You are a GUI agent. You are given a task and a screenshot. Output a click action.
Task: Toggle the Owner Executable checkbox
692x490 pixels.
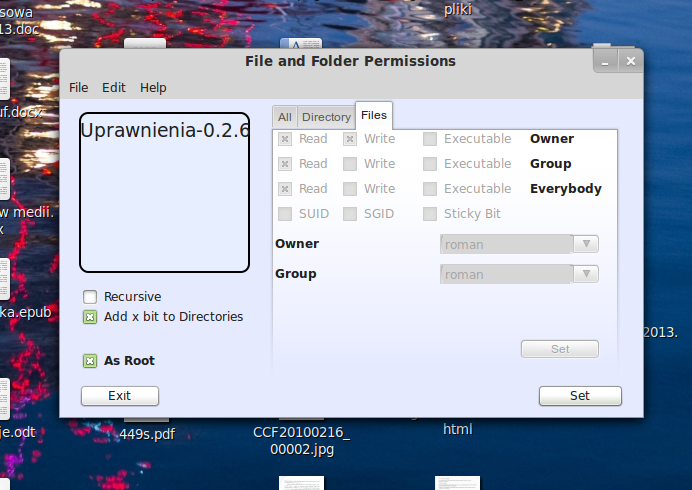pyautogui.click(x=430, y=139)
